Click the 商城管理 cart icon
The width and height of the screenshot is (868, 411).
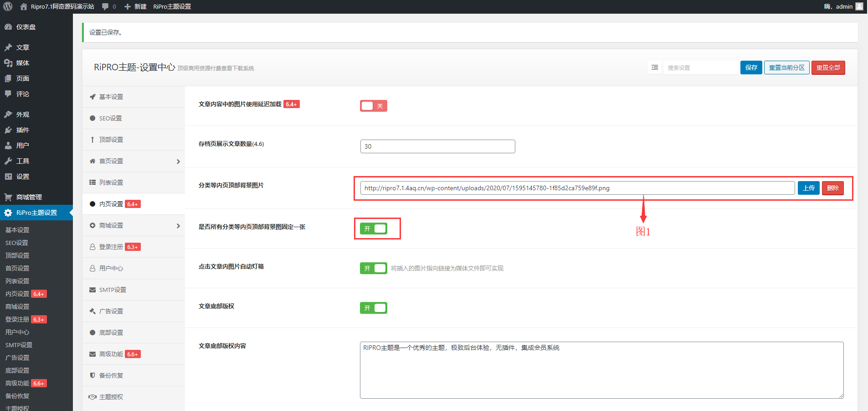pyautogui.click(x=8, y=197)
